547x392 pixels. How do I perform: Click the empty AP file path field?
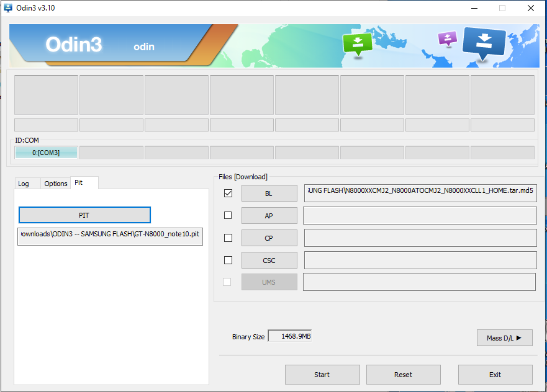(420, 216)
